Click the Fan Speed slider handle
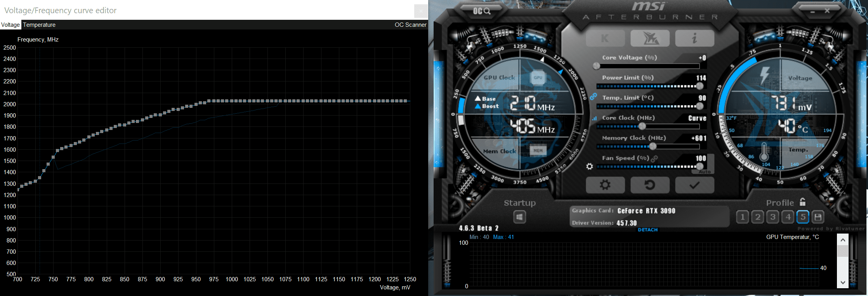Screen dimensions: 868x296 pyautogui.click(x=700, y=166)
